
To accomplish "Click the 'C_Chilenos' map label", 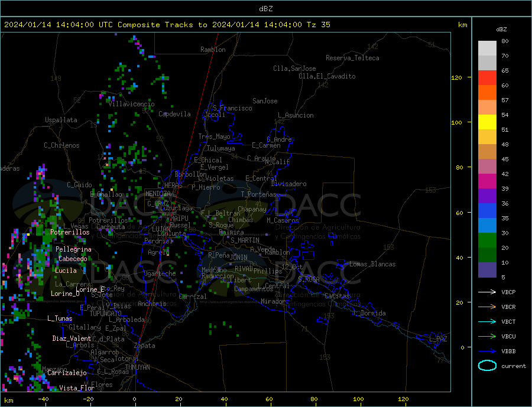I will tap(61, 145).
